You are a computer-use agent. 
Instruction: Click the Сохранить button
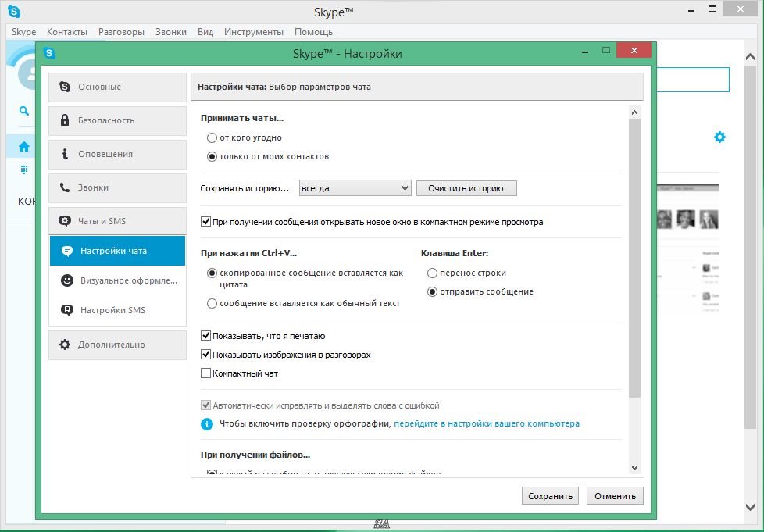pos(550,496)
